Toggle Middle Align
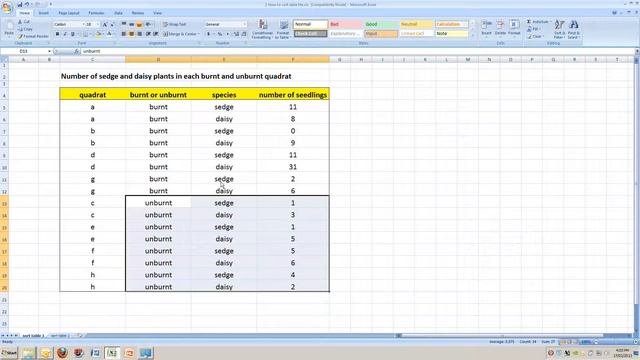This screenshot has width=640, height=360. point(131,24)
